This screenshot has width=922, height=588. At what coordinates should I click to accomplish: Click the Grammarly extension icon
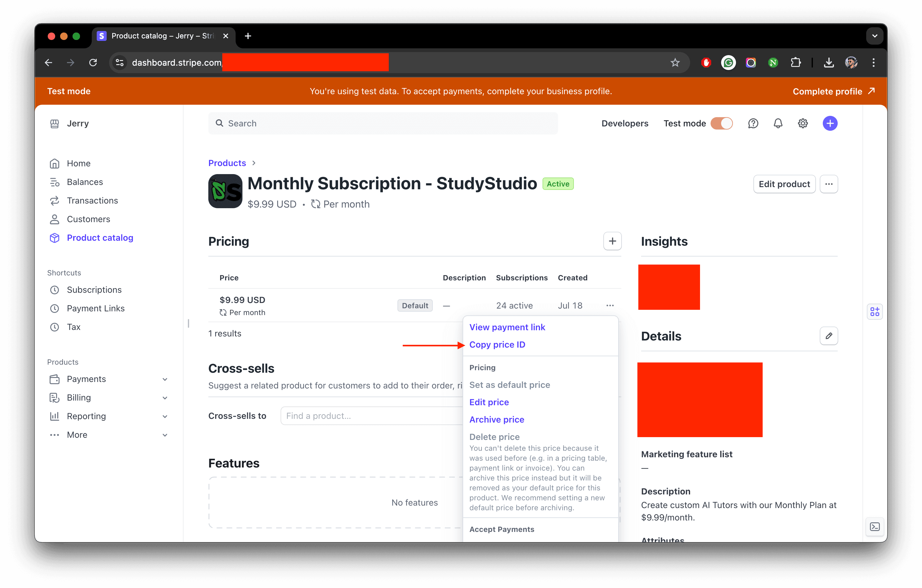(728, 62)
